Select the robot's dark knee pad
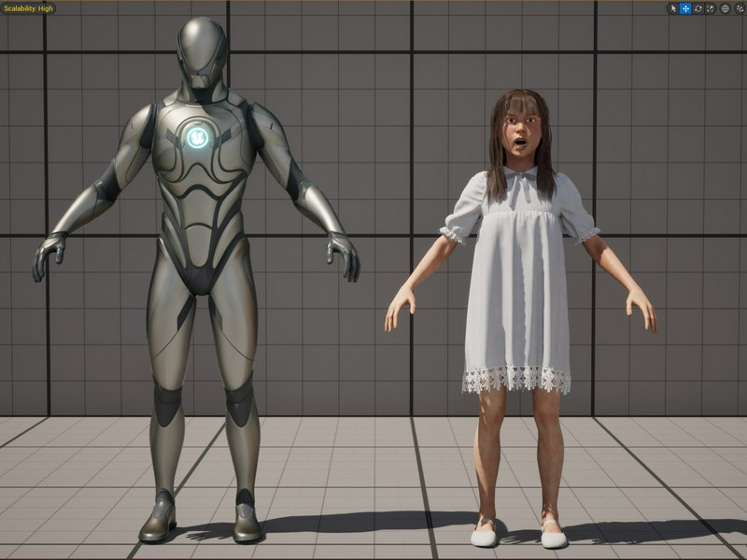This screenshot has width=747, height=560. click(168, 404)
